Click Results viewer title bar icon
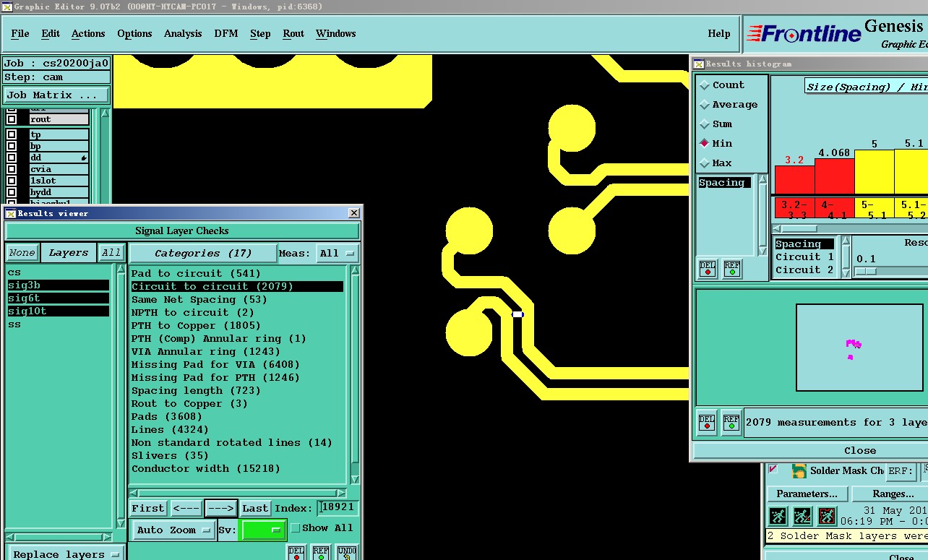928x560 pixels. click(x=10, y=213)
